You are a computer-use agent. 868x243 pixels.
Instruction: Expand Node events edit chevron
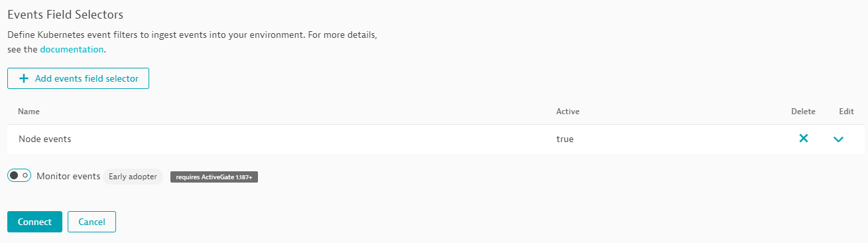[x=838, y=139]
